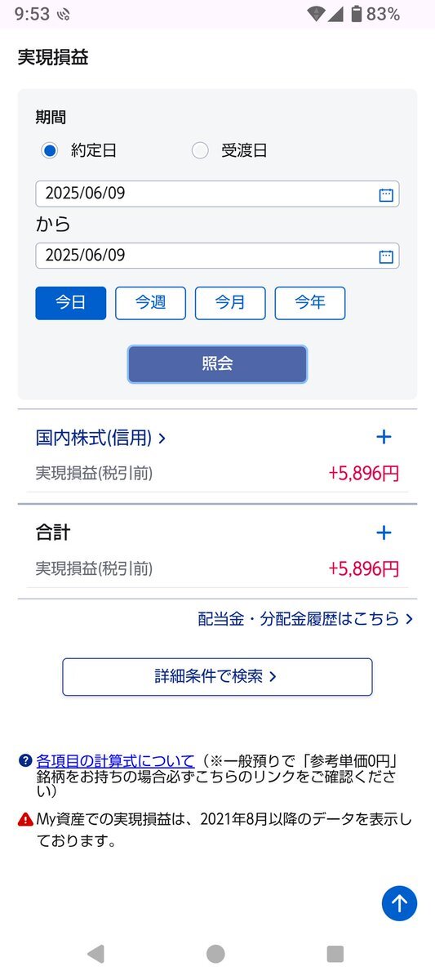Select the 約定日 radio button
This screenshot has height=980, width=435.
[50, 150]
